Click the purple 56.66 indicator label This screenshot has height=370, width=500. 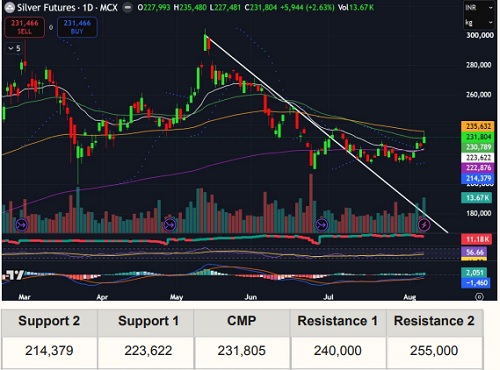click(474, 252)
